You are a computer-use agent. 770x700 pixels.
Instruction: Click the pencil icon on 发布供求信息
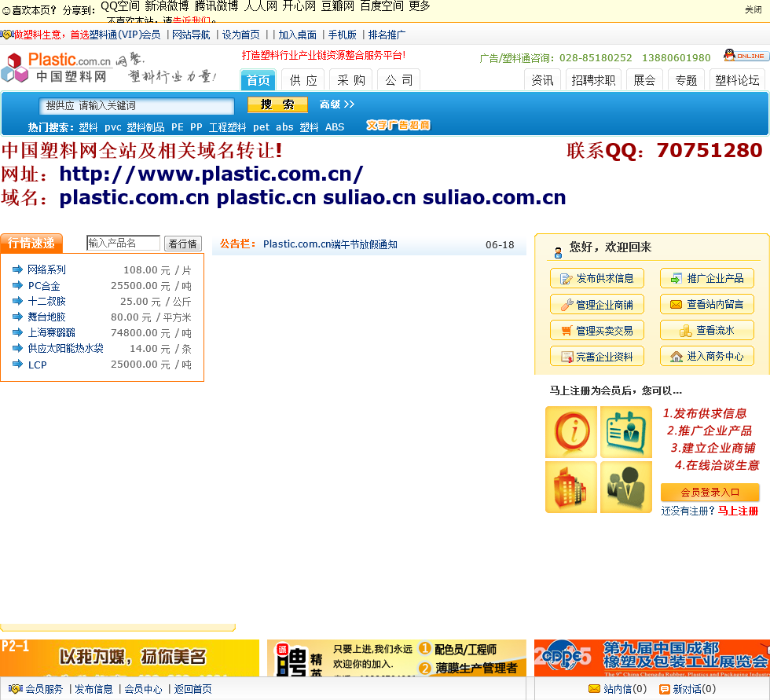coord(566,279)
